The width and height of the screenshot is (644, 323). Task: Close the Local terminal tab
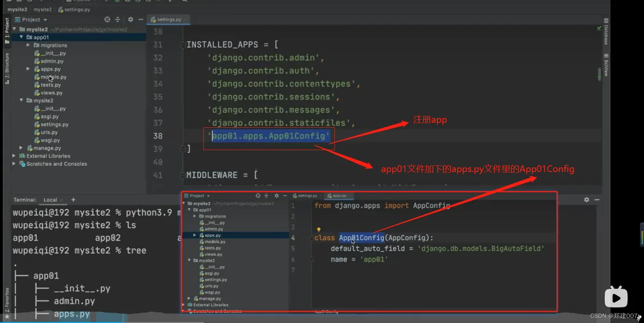62,200
